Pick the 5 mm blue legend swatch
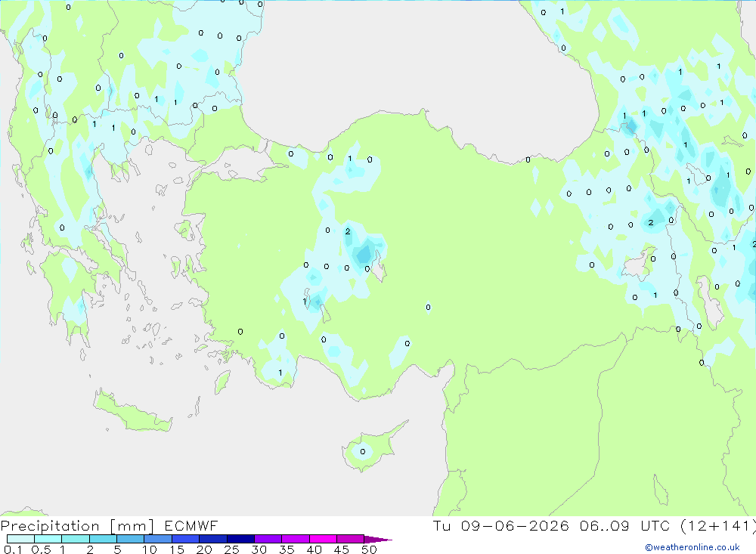Image resolution: width=756 pixels, height=554 pixels. click(x=130, y=539)
